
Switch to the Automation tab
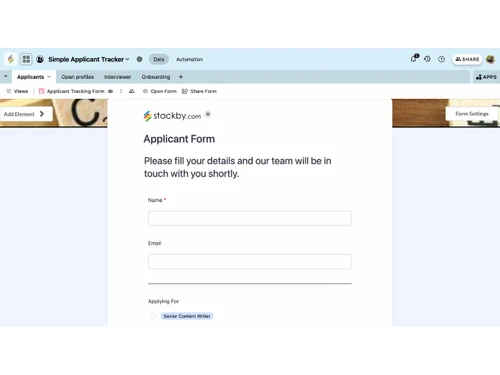189,59
